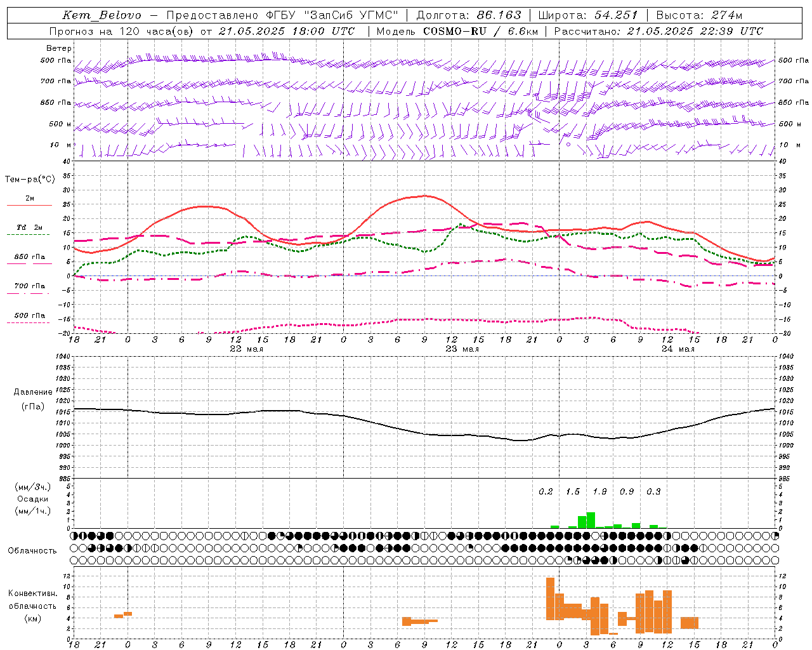Click the model name COSMO-RU / 6.6км
Screen dimensions: 812x650
point(480,31)
